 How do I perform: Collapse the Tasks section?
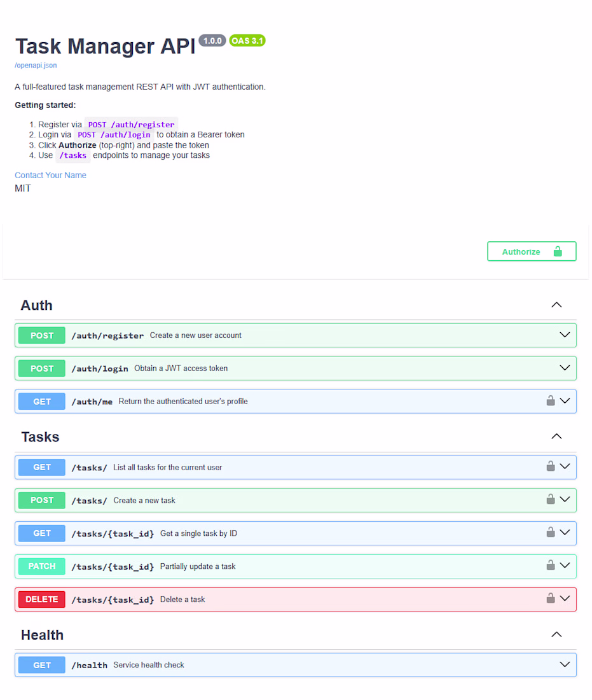click(556, 436)
